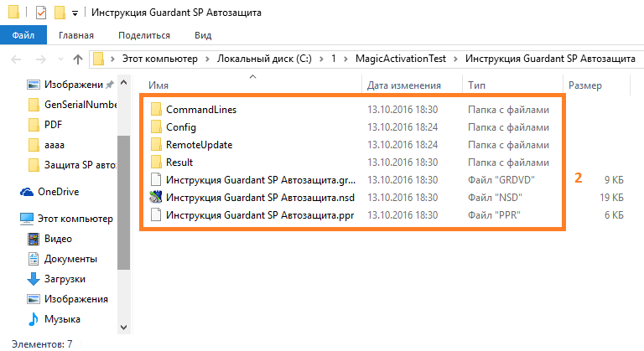
Task: Open the Файл menu tab
Action: 23,35
